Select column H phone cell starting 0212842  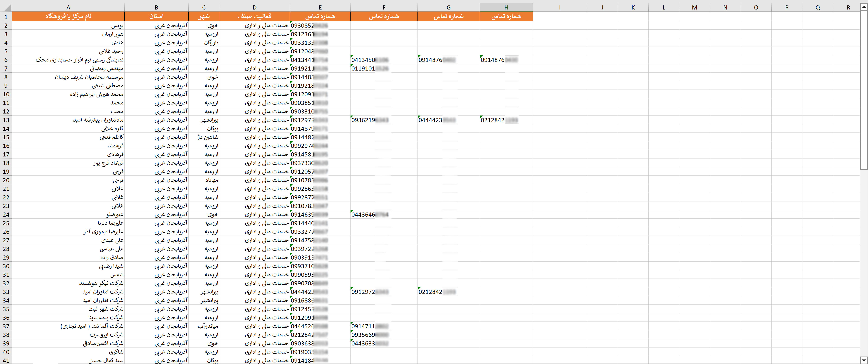click(x=506, y=120)
